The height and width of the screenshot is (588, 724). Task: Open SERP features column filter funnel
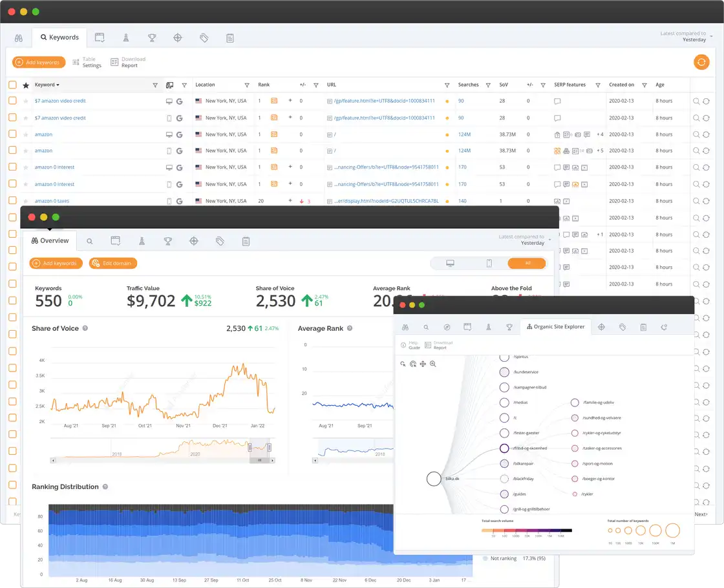coord(598,85)
